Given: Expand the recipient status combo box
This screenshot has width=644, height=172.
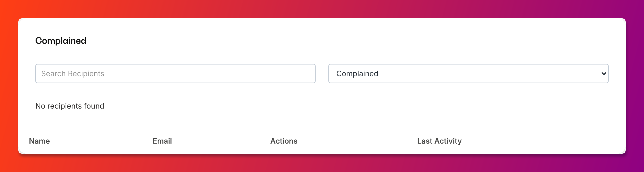Looking at the screenshot, I should 468,74.
